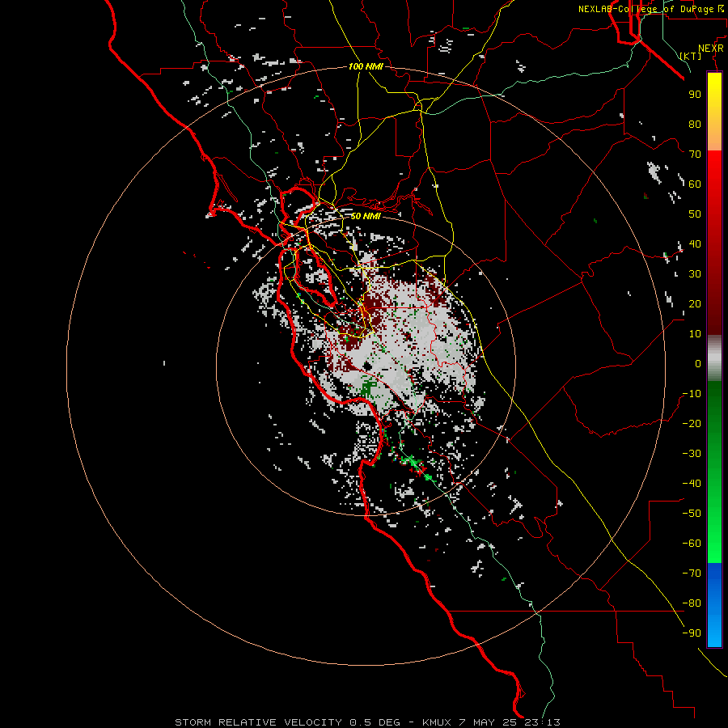Click the -60 value on the scale

[692, 544]
